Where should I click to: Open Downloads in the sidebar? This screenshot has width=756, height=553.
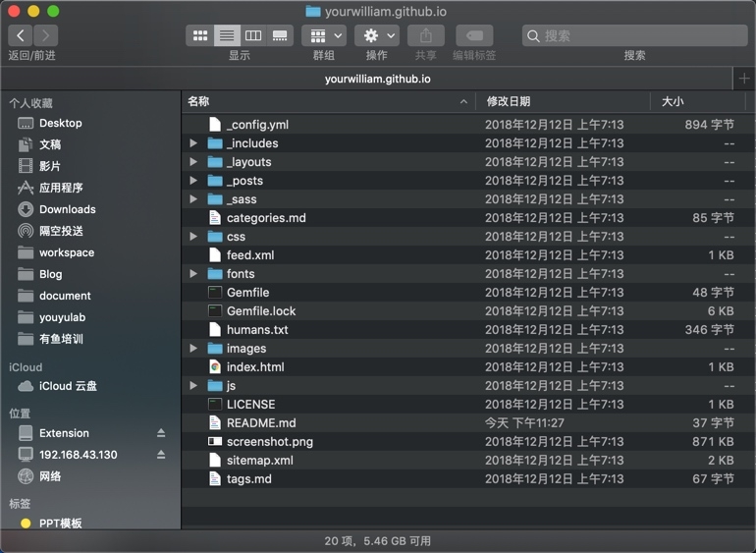tap(67, 209)
